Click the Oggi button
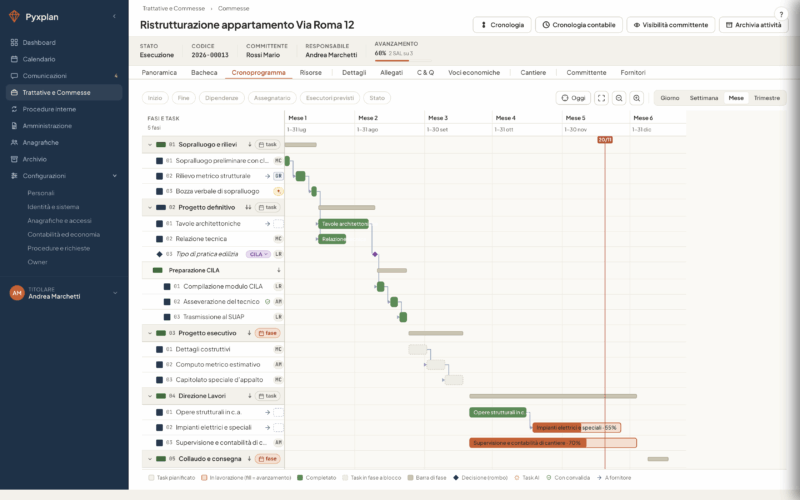This screenshot has height=500, width=800. (573, 98)
